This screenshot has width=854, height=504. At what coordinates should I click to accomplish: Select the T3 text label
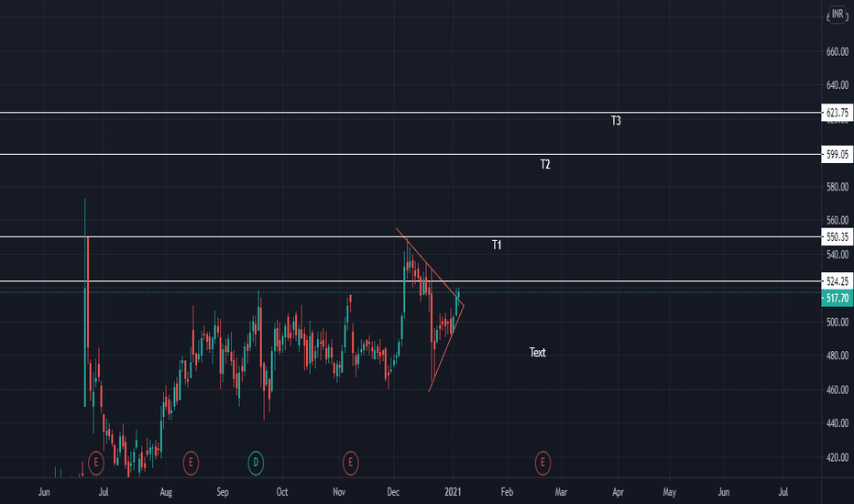click(x=616, y=120)
